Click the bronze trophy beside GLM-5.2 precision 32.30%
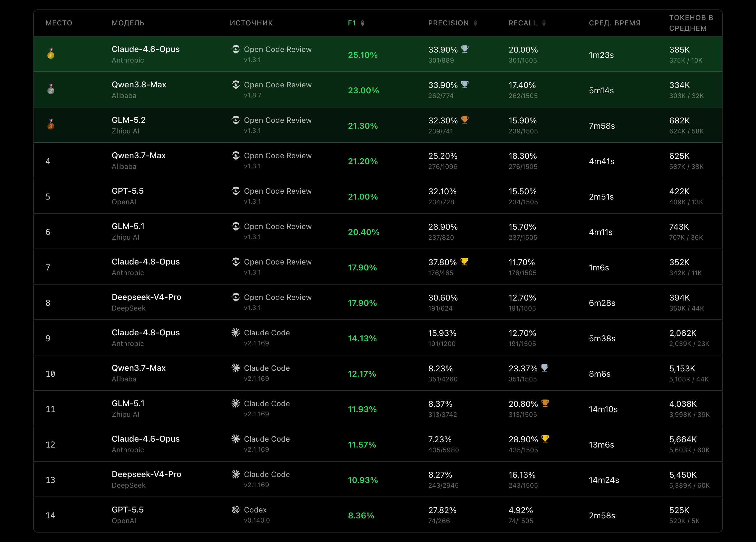The image size is (756, 542). point(465,120)
